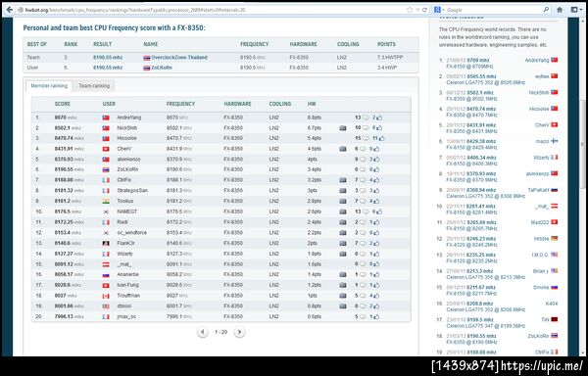
Task: Focus the Google search field
Action: (x=493, y=10)
